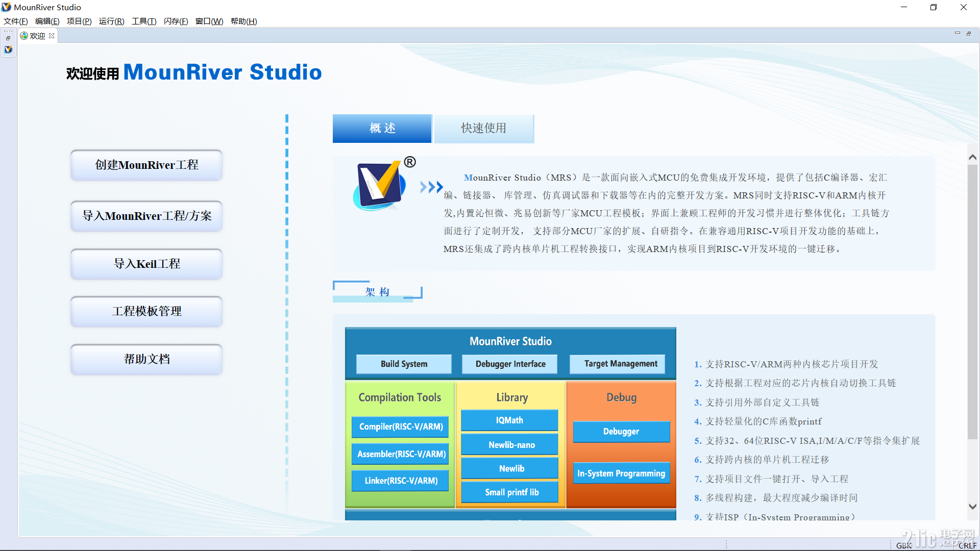980x551 pixels.
Task: Click the Small printf lib box
Action: [509, 492]
